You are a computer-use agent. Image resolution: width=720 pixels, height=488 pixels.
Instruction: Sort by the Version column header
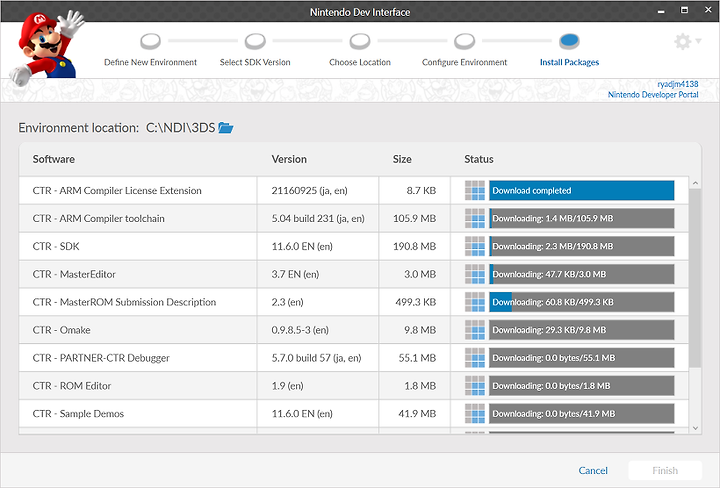click(x=289, y=159)
